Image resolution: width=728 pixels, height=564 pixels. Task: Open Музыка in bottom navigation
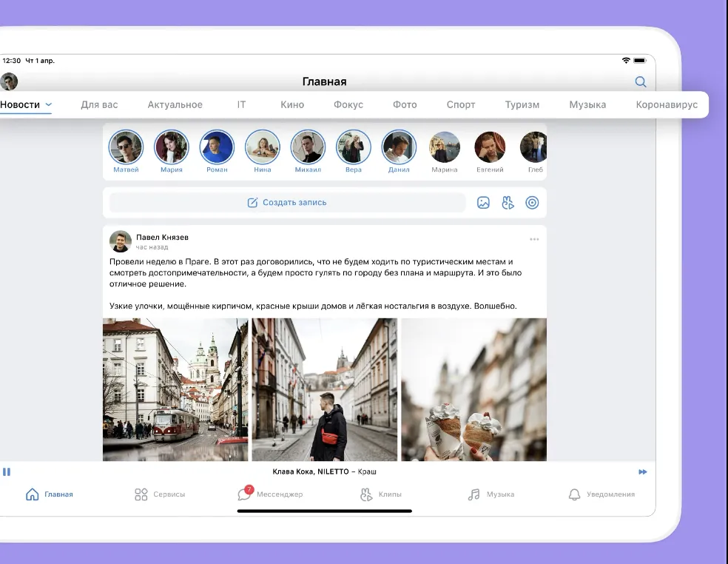pos(491,494)
